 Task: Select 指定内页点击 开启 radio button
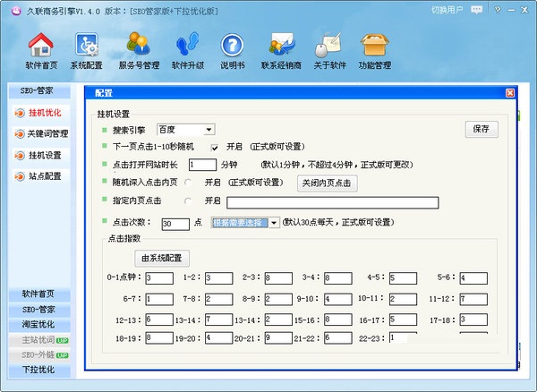[188, 201]
